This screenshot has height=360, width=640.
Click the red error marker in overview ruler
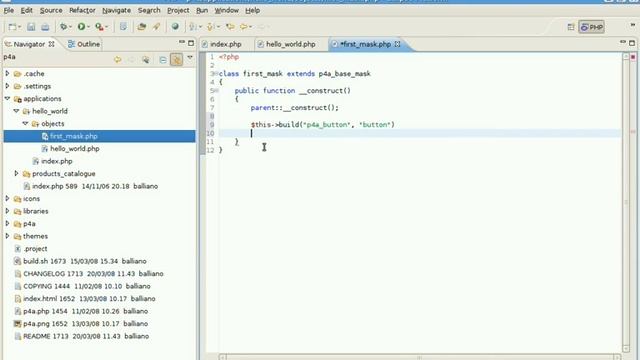click(x=633, y=57)
